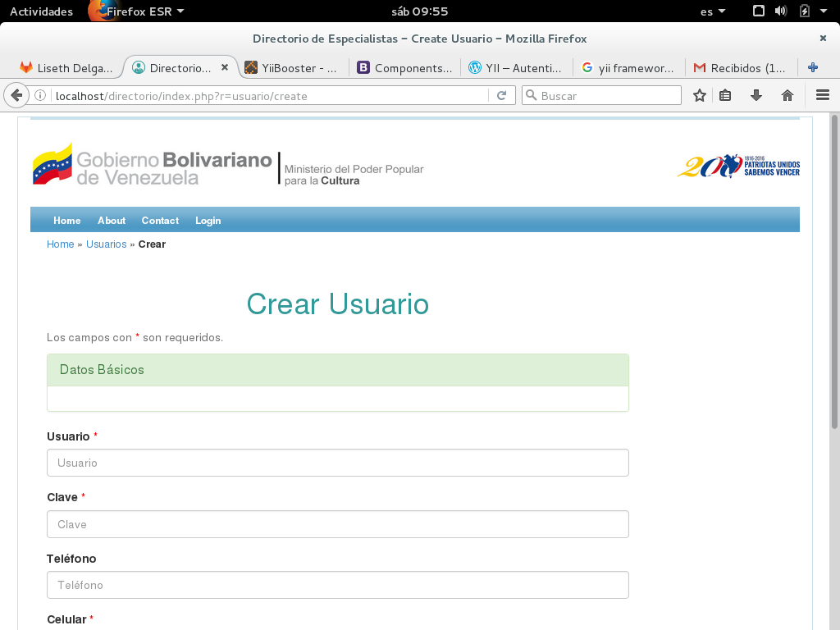Click the browser back arrow button
Viewport: 840px width, 630px height.
point(16,96)
